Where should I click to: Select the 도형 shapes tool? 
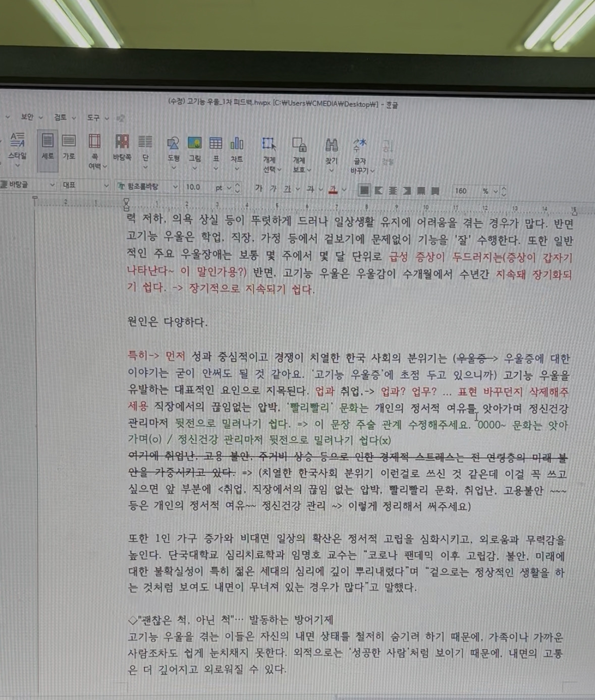click(174, 143)
